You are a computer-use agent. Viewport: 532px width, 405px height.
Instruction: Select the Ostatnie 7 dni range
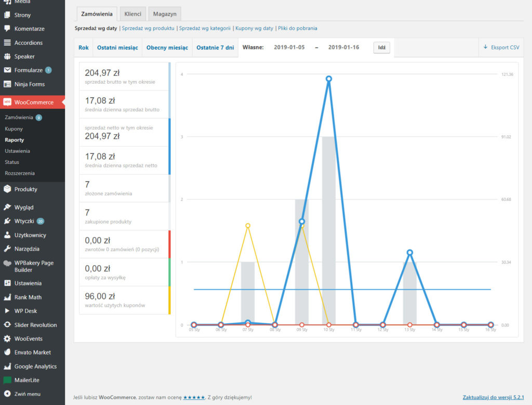tap(215, 47)
